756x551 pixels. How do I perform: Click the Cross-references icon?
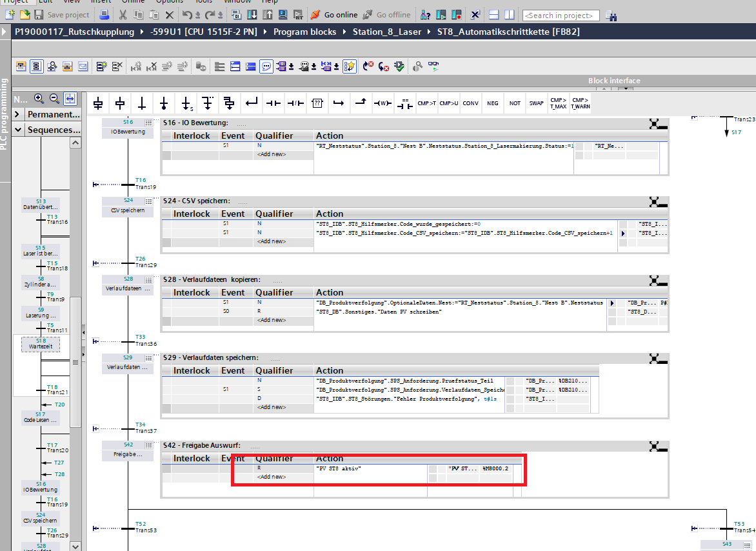pyautogui.click(x=475, y=14)
